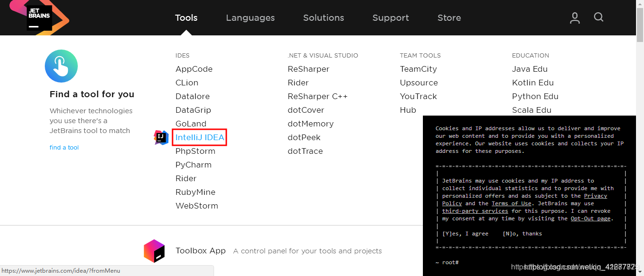
Task: Open the Store menu
Action: click(x=449, y=18)
